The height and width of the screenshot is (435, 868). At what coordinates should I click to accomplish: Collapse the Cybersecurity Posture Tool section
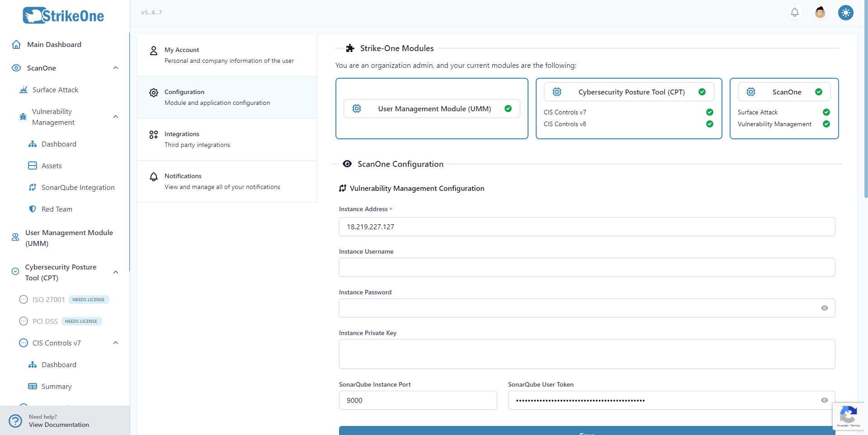(x=116, y=272)
